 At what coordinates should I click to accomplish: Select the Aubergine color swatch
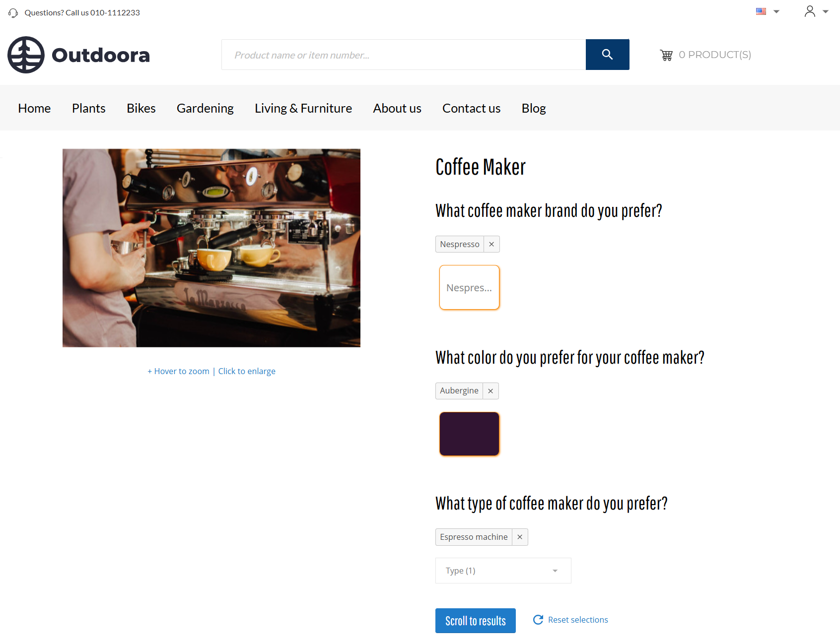click(x=469, y=434)
